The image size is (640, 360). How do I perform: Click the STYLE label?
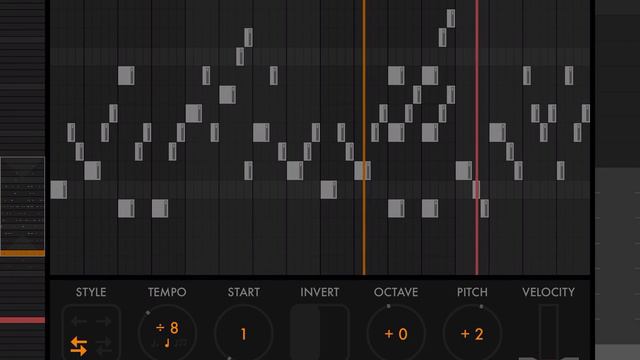(91, 292)
